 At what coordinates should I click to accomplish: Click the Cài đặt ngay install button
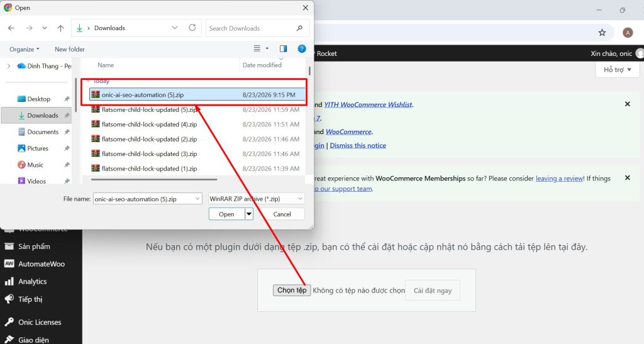433,290
